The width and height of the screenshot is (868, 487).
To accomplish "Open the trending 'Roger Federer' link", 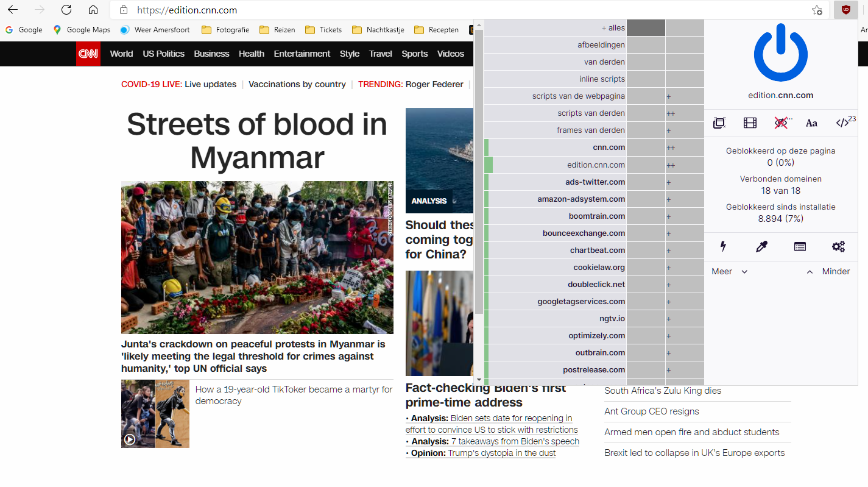I will coord(434,84).
